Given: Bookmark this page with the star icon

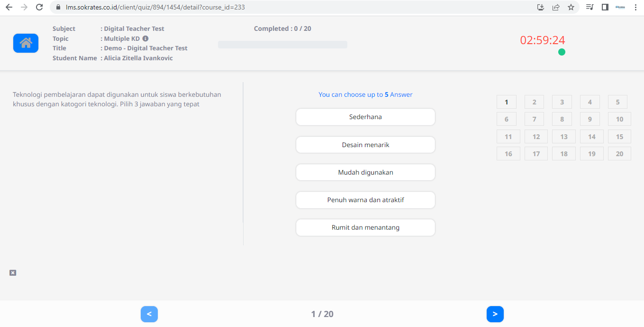Looking at the screenshot, I should tap(571, 7).
